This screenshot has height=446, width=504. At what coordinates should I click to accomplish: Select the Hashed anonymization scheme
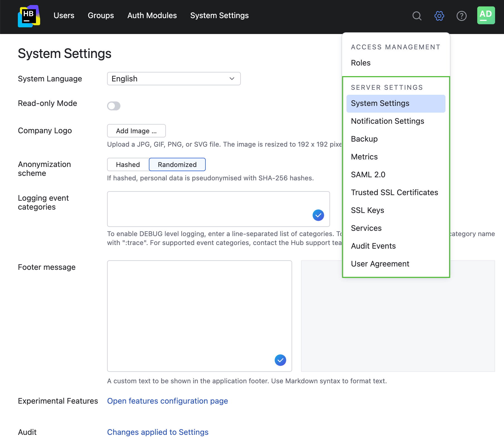(x=128, y=164)
